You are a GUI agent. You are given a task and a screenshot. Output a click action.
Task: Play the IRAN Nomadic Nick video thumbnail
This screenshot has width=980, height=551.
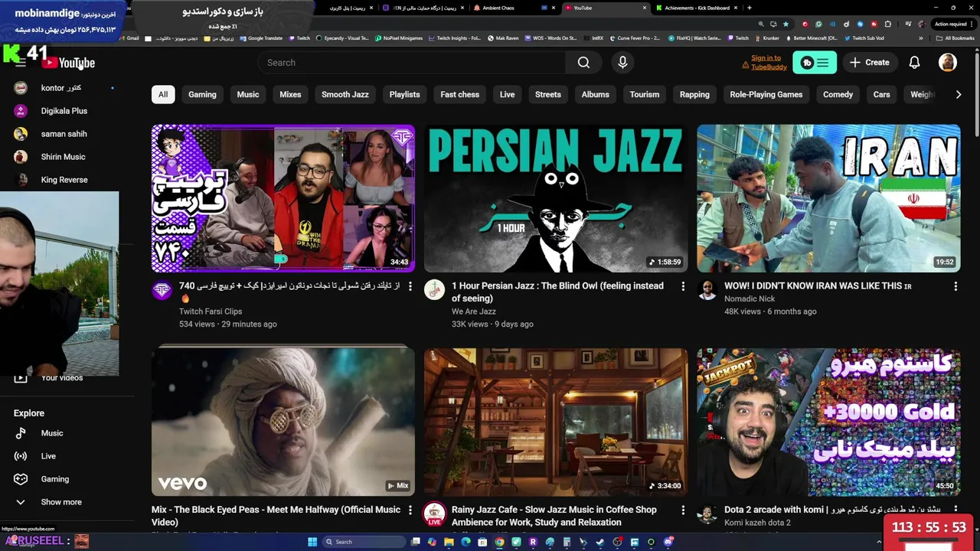point(828,198)
